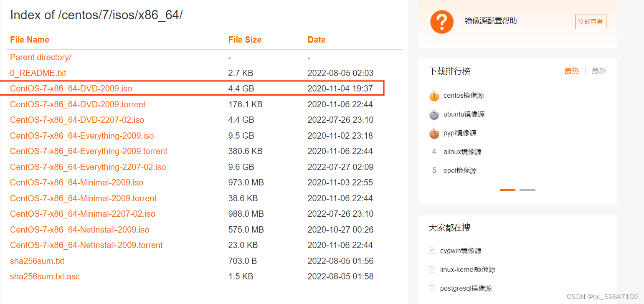
Task: Select the orange carousel page indicator
Action: click(507, 190)
